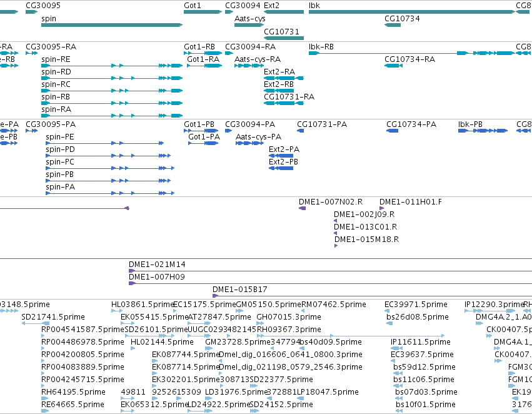Select EST RM07462.5prime

(334, 305)
